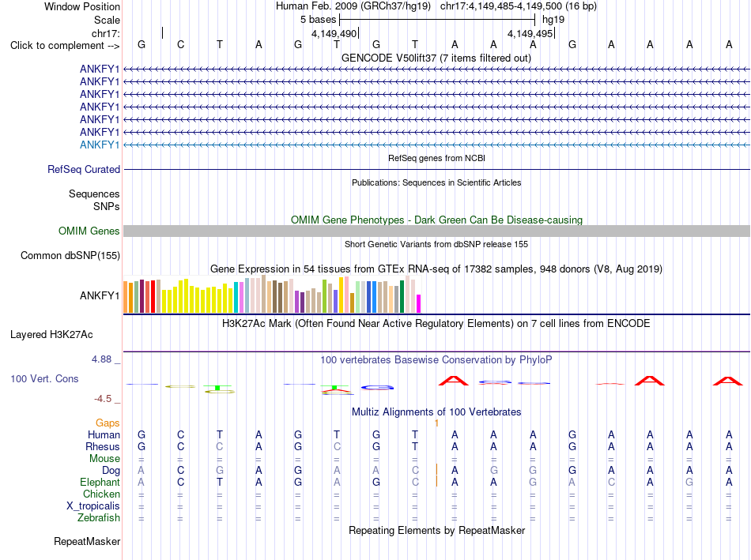This screenshot has height=560, width=751.
Task: Select the Window Position label
Action: tap(82, 6)
